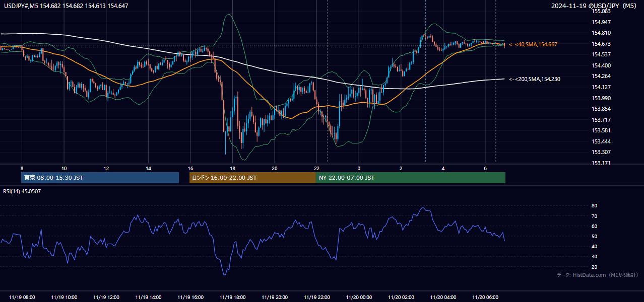Click price axis value 155.083
This screenshot has width=644, height=302.
[x=601, y=11]
